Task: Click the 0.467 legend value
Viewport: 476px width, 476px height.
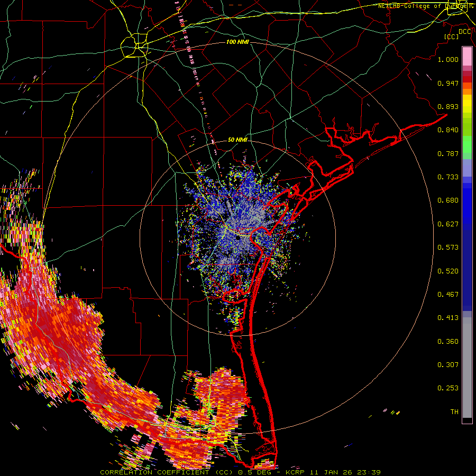Action: pyautogui.click(x=448, y=295)
